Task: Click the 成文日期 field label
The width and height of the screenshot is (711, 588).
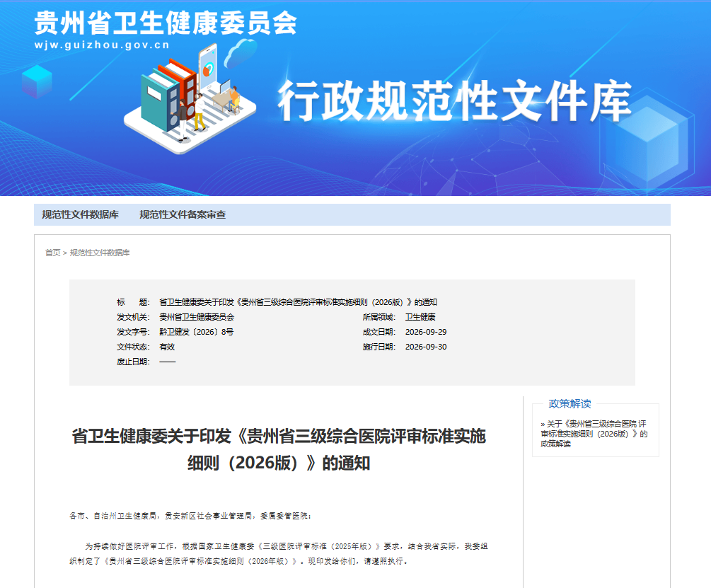Action: pyautogui.click(x=379, y=332)
